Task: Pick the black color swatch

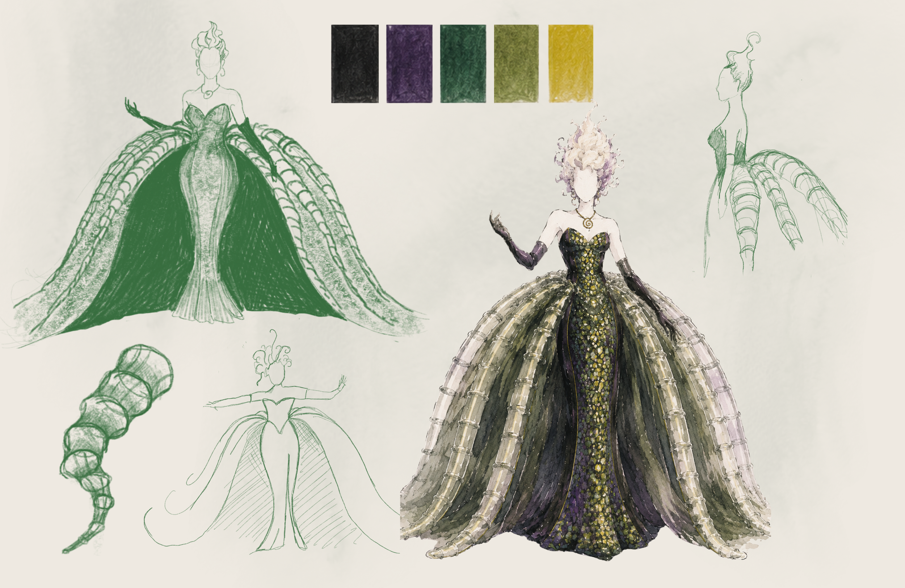Action: tap(355, 64)
